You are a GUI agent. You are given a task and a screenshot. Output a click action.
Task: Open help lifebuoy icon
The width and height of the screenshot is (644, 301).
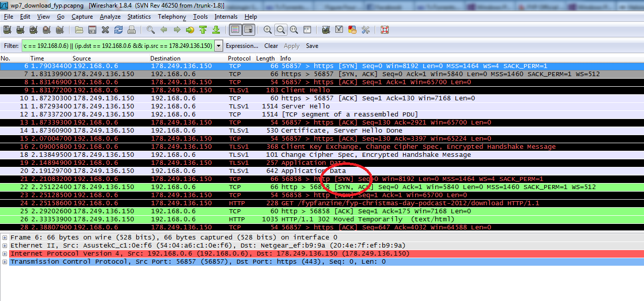tap(385, 30)
